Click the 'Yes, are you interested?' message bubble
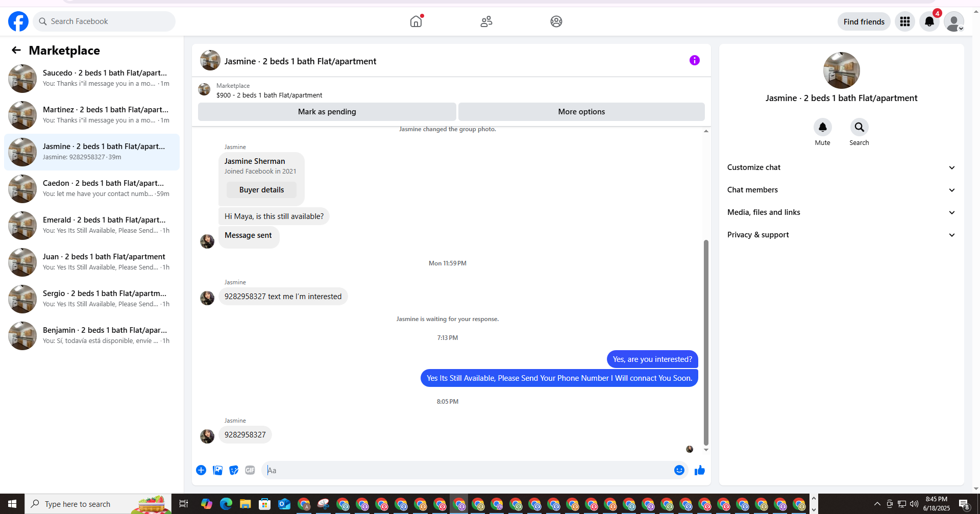Screen dimensions: 980x514 [652, 359]
